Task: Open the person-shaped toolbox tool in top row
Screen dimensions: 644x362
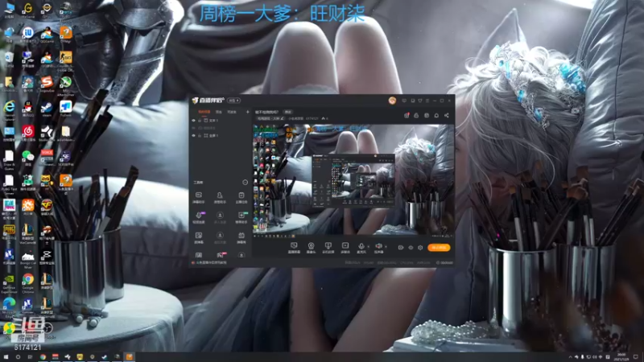Action: click(220, 197)
